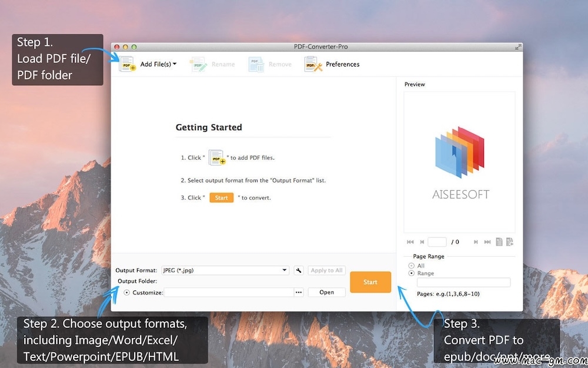Click the Aiseesoft preview thumbnail area

point(459,163)
